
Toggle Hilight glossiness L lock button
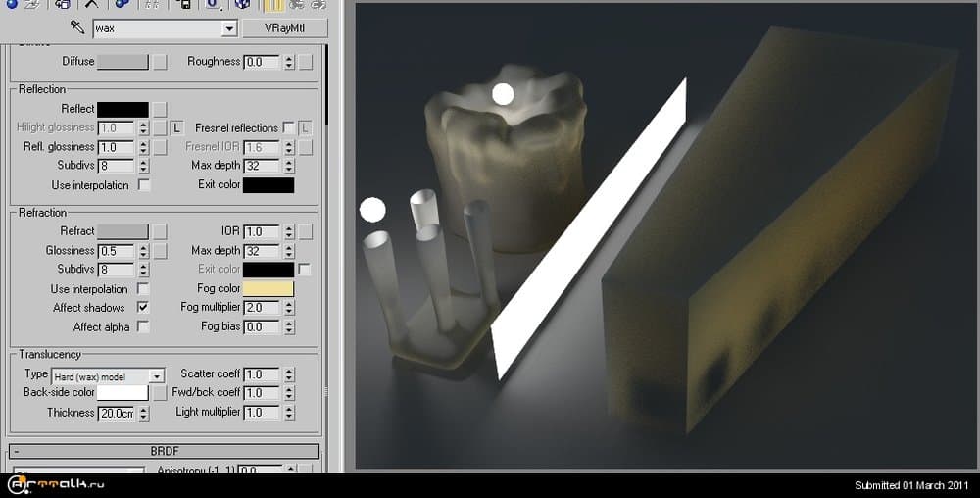[x=176, y=128]
